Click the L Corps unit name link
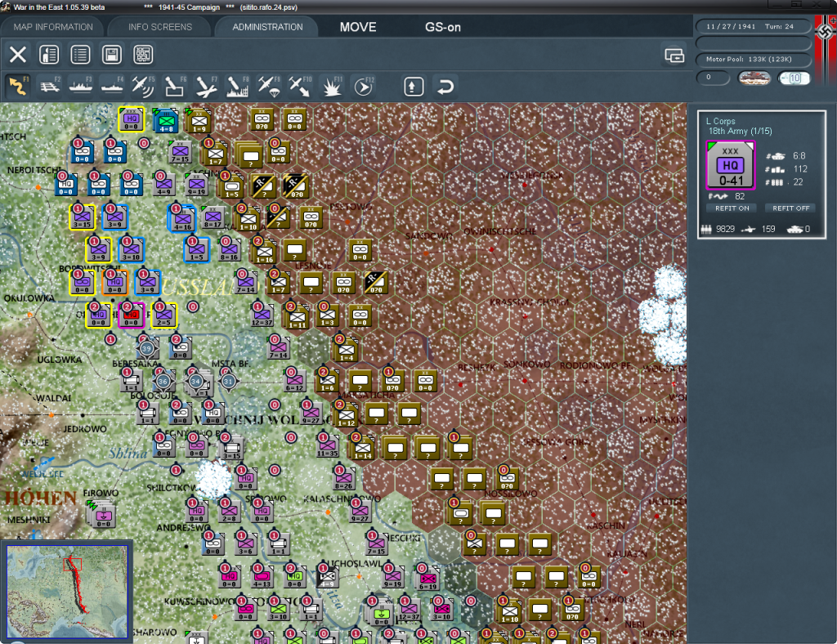Screen dimensions: 837x644 (720, 121)
